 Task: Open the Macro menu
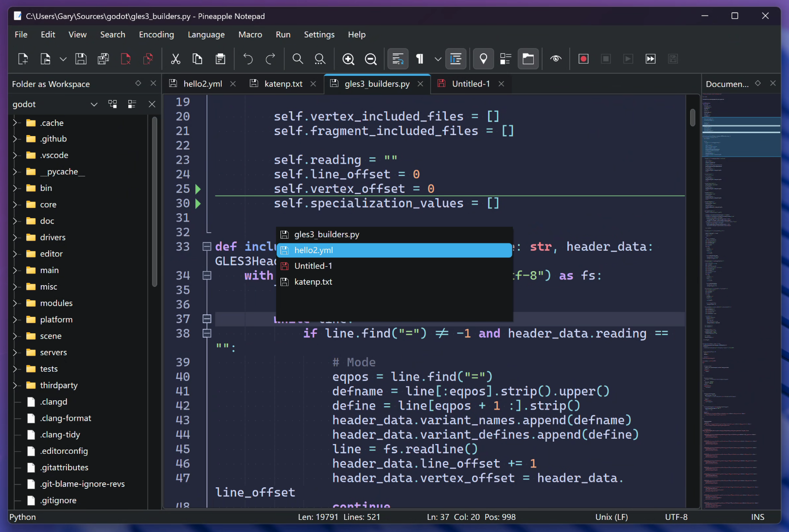click(250, 34)
